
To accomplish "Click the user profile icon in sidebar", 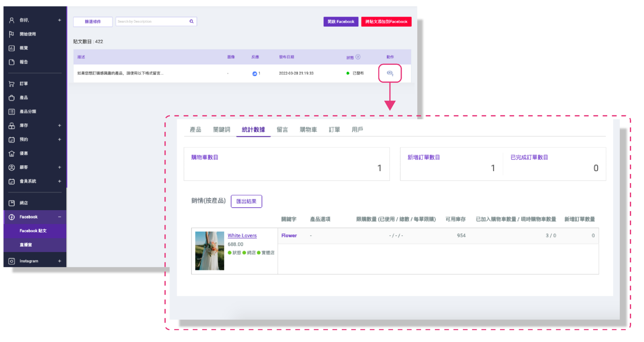I will [x=12, y=20].
